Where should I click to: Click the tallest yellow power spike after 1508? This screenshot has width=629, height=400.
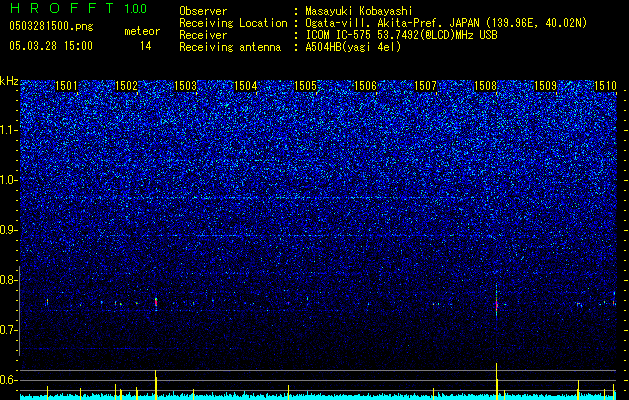pos(496,381)
